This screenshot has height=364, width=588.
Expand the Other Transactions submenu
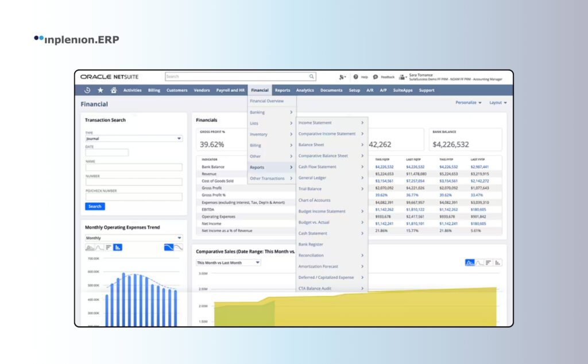point(272,179)
